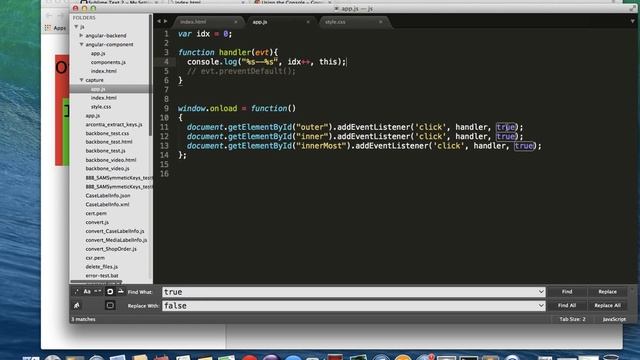Click line number 9 in the gutter

tap(166, 109)
